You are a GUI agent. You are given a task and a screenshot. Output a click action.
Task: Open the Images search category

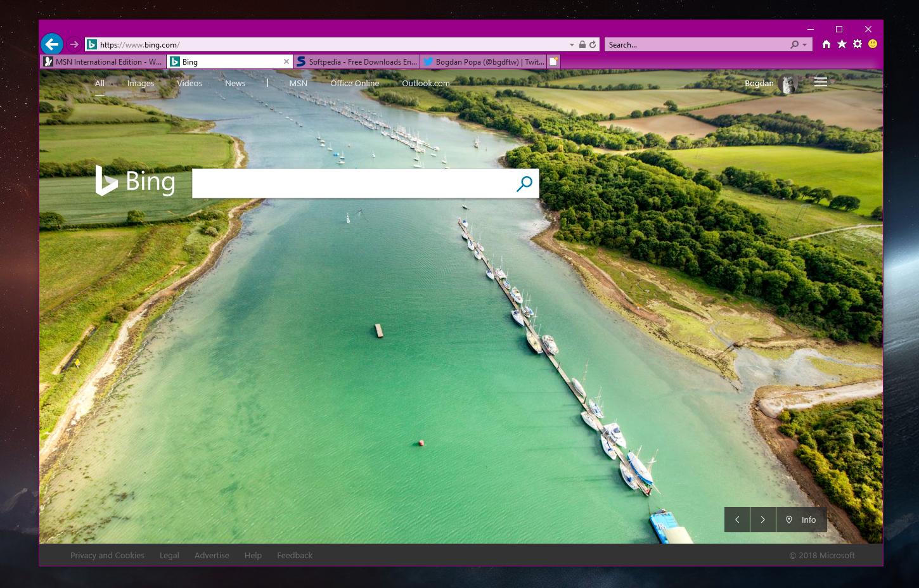pos(141,83)
